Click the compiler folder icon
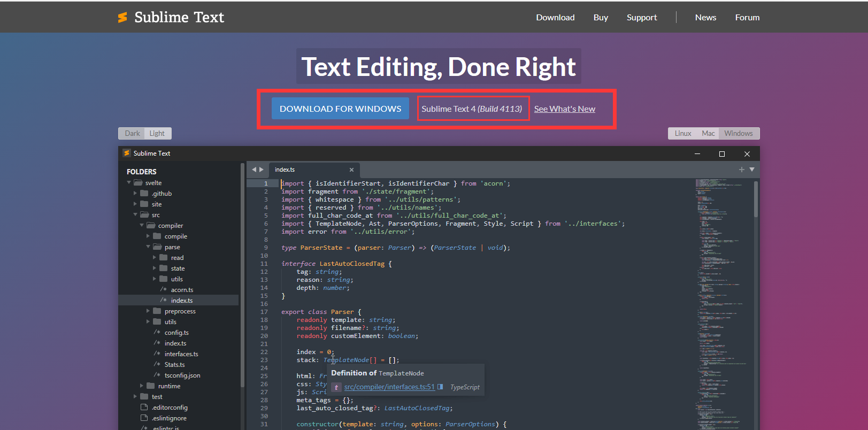This screenshot has width=868, height=430. 151,226
